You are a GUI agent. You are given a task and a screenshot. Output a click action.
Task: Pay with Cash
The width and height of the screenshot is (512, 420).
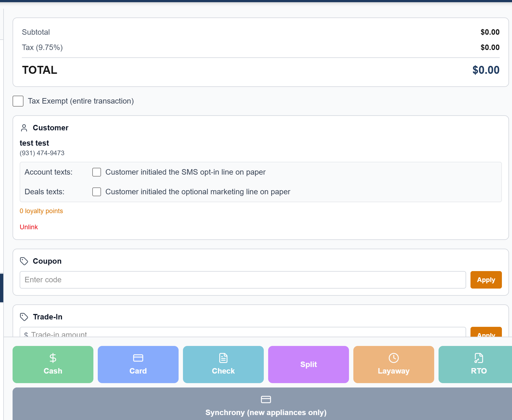pyautogui.click(x=53, y=365)
